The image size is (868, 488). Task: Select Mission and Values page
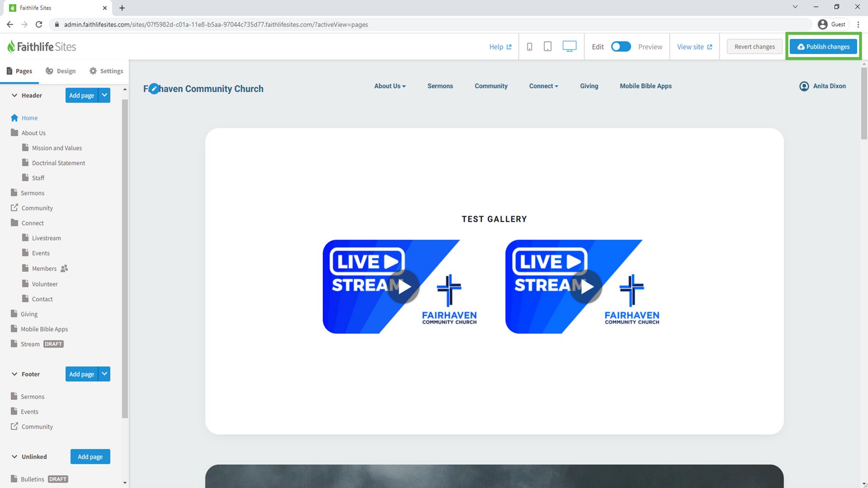pos(57,148)
